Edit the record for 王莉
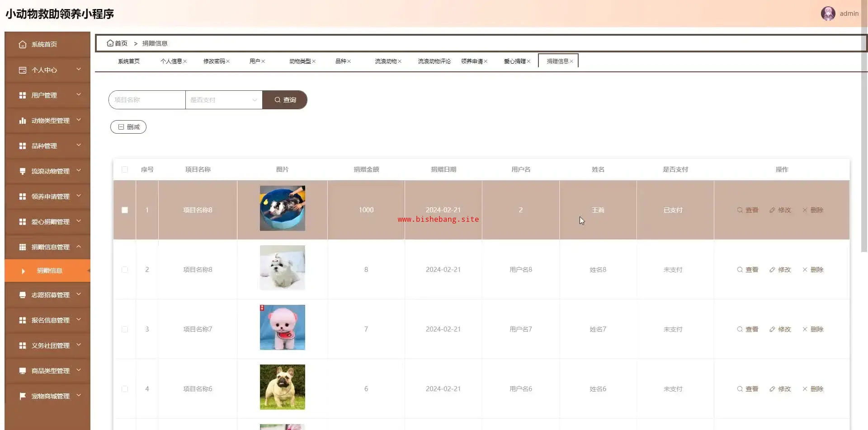The height and width of the screenshot is (430, 868). pos(780,210)
